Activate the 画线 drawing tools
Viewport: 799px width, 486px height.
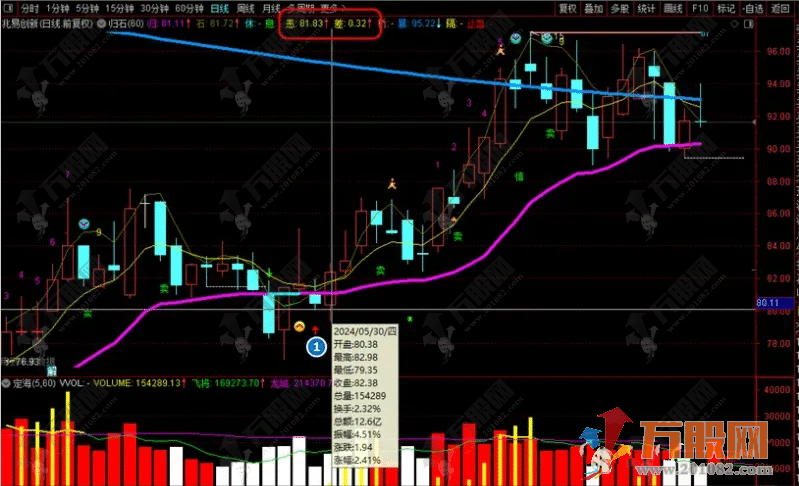click(673, 9)
